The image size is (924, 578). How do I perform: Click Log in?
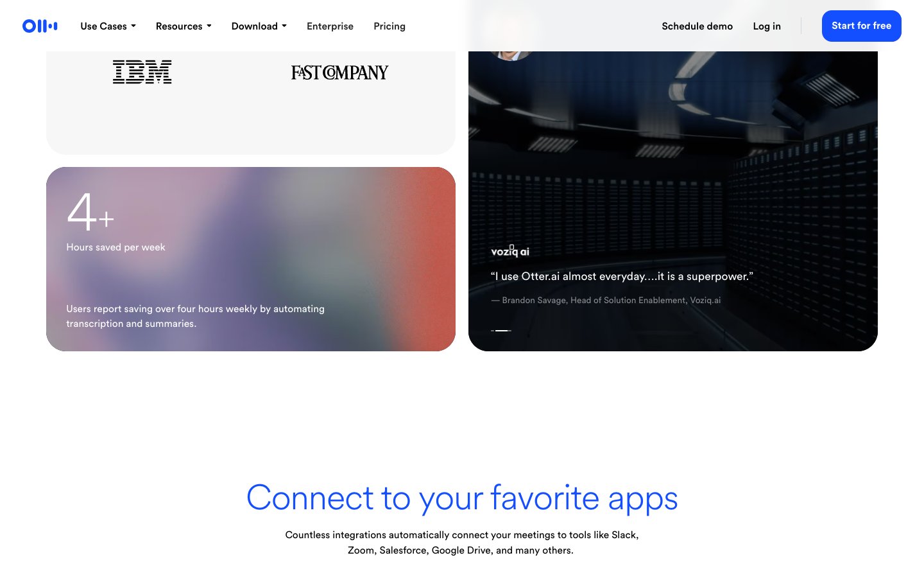coord(767,26)
